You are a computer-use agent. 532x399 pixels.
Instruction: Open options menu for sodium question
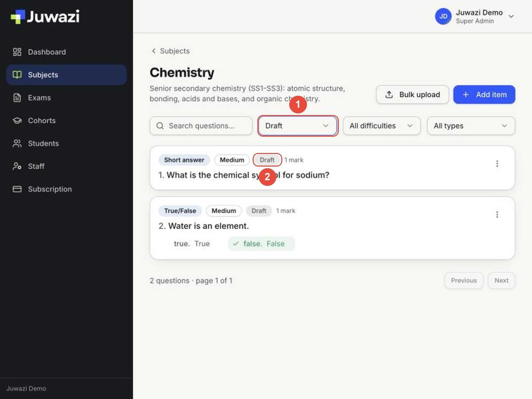pyautogui.click(x=497, y=164)
